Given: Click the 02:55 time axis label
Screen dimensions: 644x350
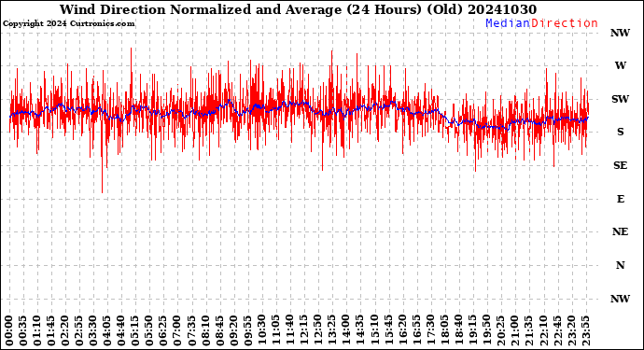Looking at the screenshot, I should tap(78, 331).
